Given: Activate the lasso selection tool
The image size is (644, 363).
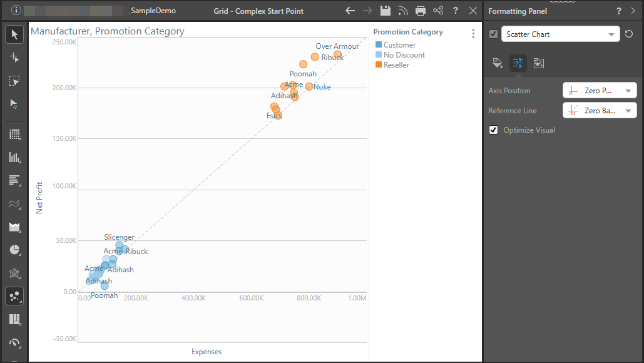Looking at the screenshot, I should pyautogui.click(x=14, y=81).
